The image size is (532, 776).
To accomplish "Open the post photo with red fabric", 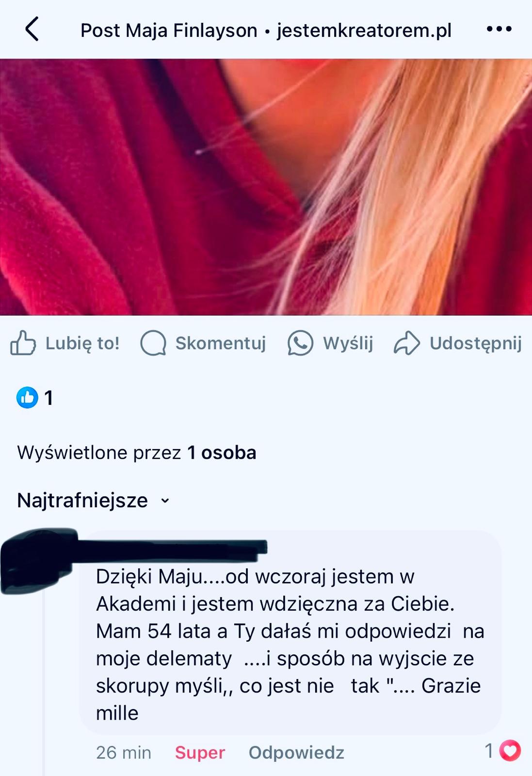I will 266,187.
